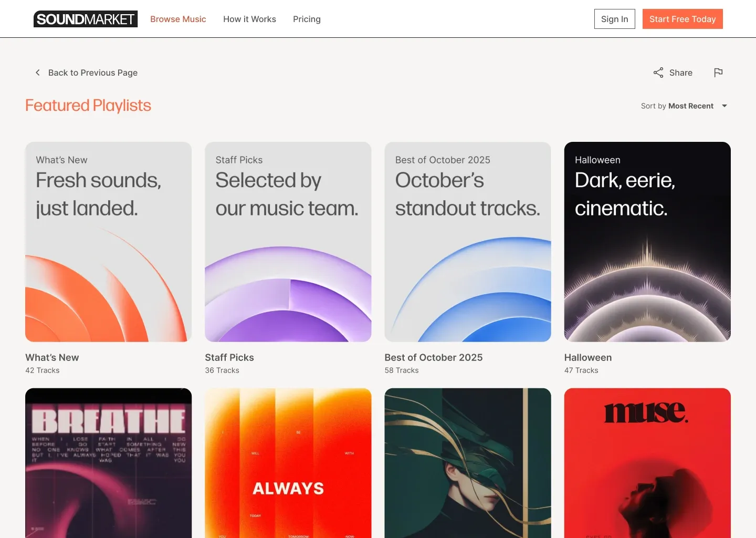This screenshot has width=756, height=538.
Task: Click the '58 Tracks' text
Action: tap(402, 370)
